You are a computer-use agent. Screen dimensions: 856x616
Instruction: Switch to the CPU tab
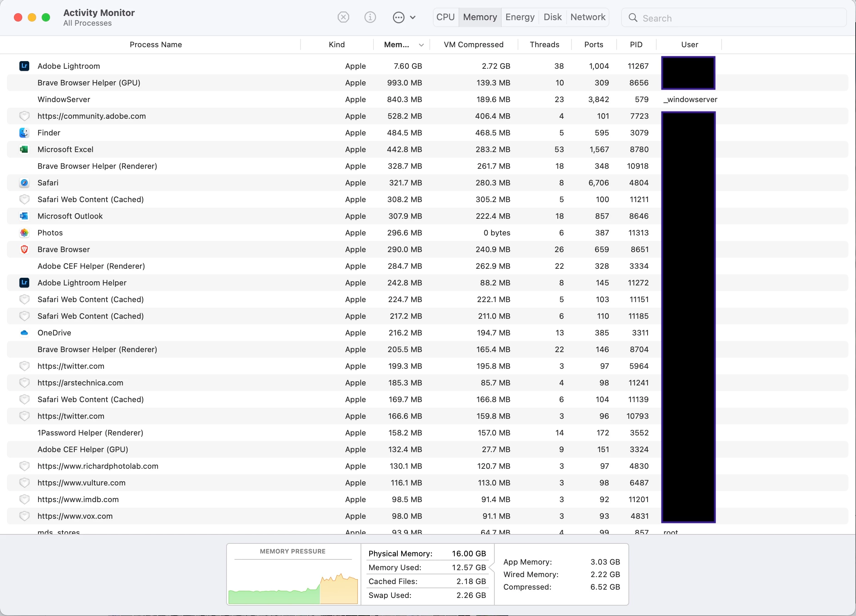(445, 17)
